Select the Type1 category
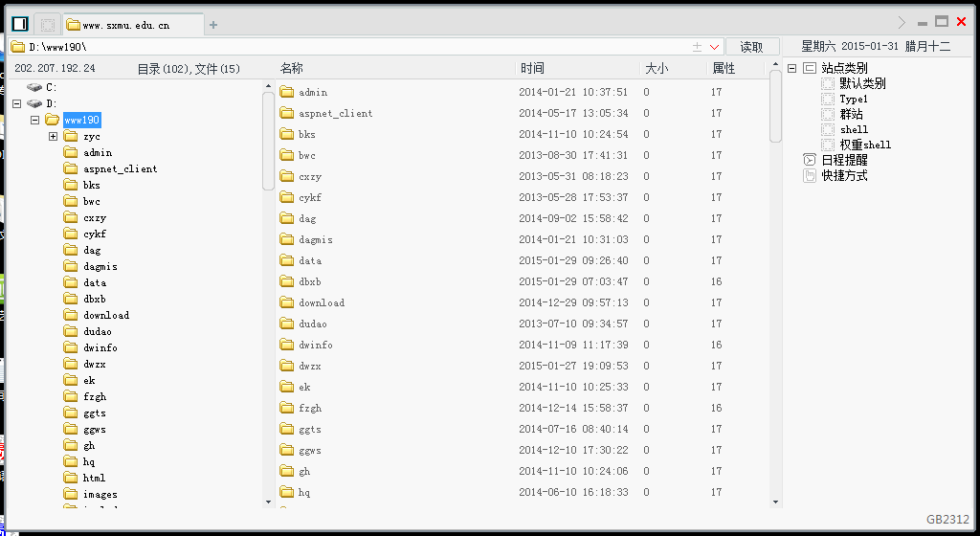 tap(854, 99)
